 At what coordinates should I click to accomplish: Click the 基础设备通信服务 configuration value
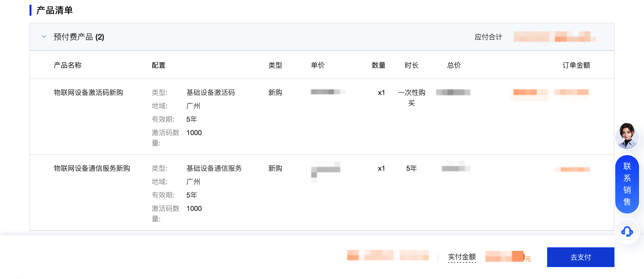[x=214, y=168]
